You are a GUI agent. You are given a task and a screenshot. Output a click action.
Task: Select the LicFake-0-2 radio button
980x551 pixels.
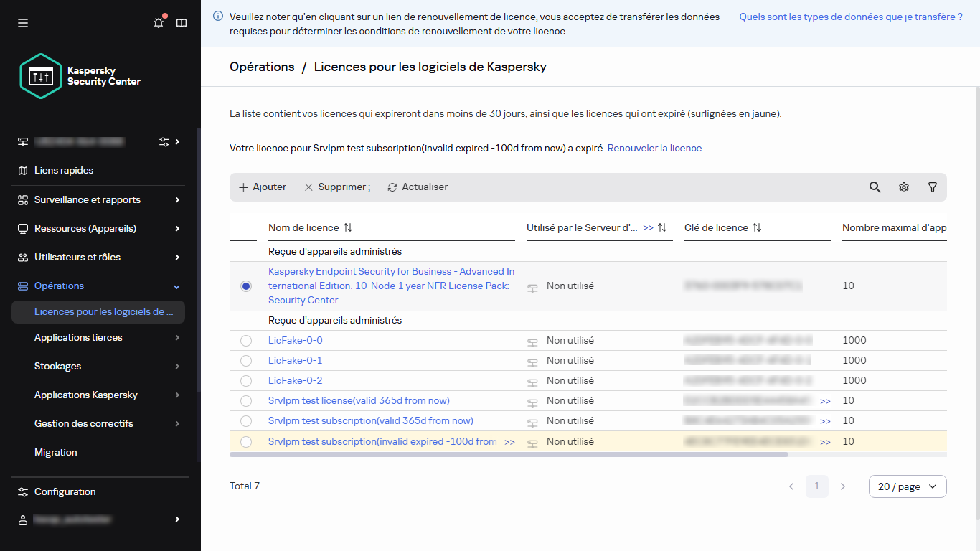click(246, 381)
